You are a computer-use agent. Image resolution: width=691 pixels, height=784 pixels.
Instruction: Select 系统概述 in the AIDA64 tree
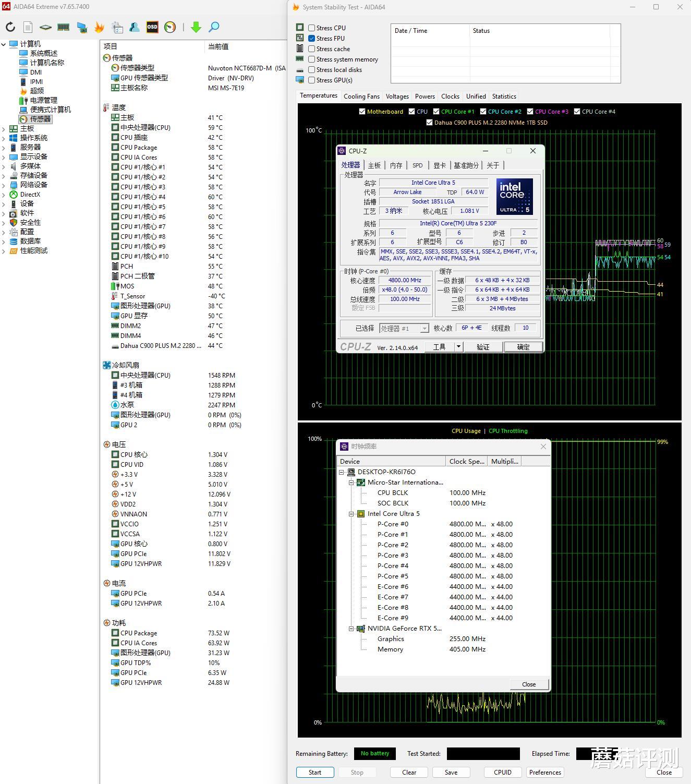[44, 53]
